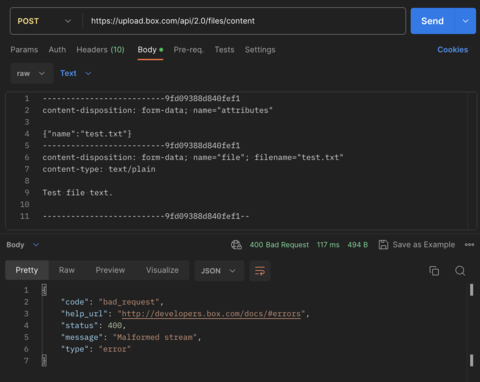The height and width of the screenshot is (382, 480).
Task: Copy the response body
Action: point(434,271)
